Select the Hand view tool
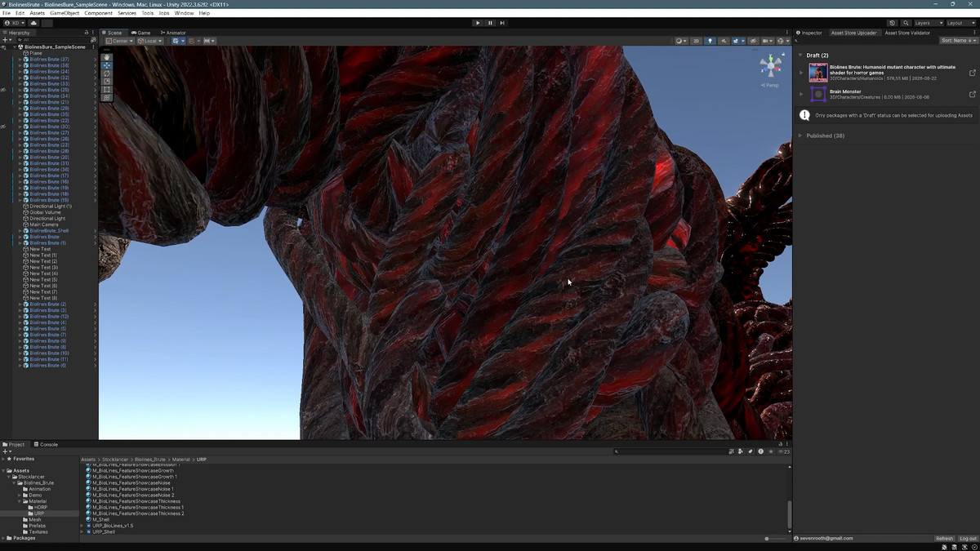980x551 pixels. (107, 58)
